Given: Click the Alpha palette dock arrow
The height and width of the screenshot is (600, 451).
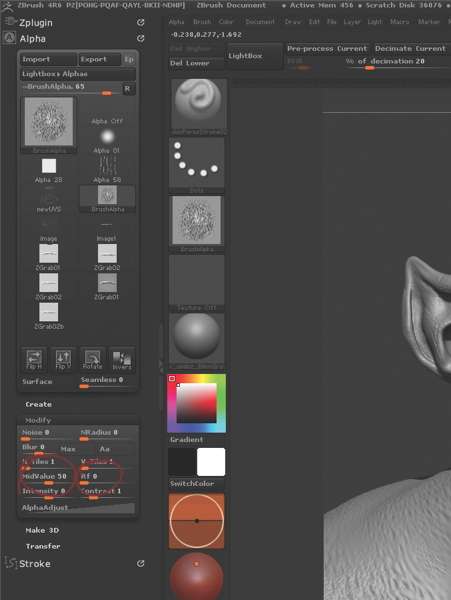Looking at the screenshot, I should 141,38.
